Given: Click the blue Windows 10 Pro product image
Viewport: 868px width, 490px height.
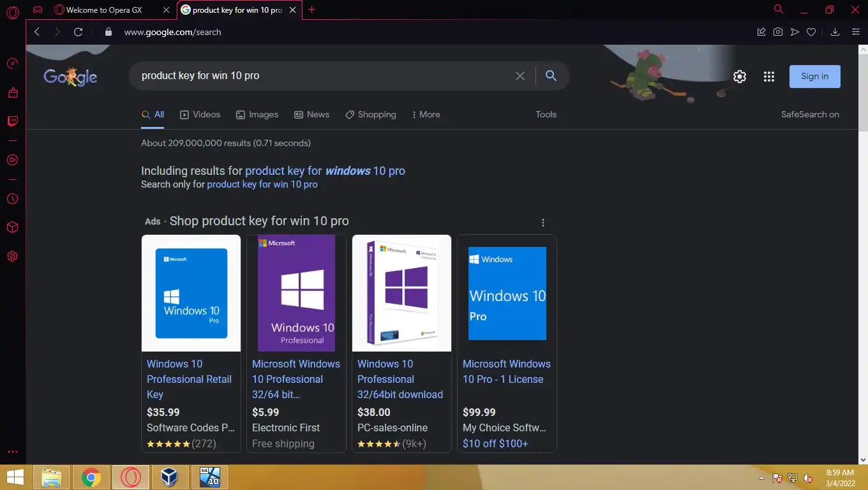Looking at the screenshot, I should click(191, 293).
